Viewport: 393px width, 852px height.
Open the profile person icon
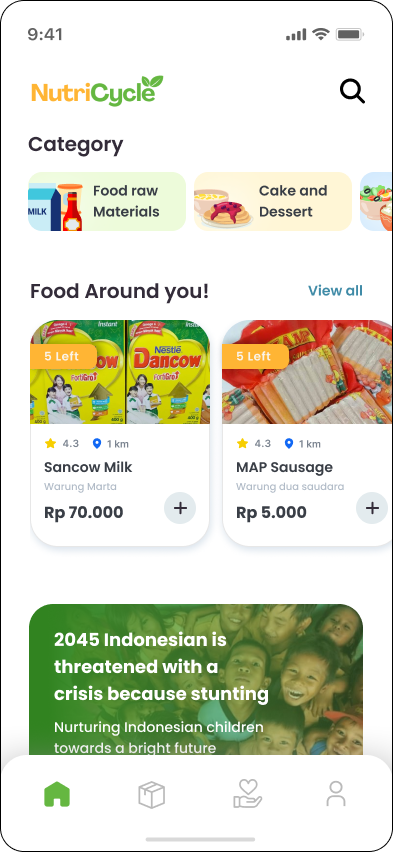[x=336, y=794]
